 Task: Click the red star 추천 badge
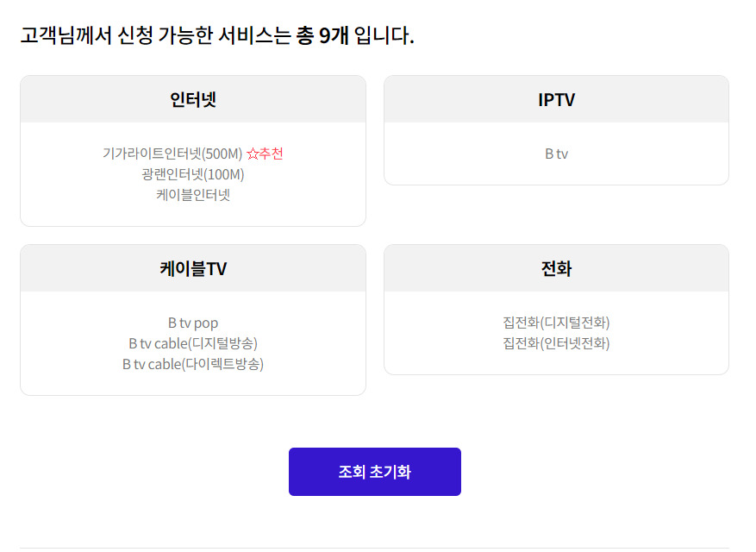pyautogui.click(x=265, y=154)
